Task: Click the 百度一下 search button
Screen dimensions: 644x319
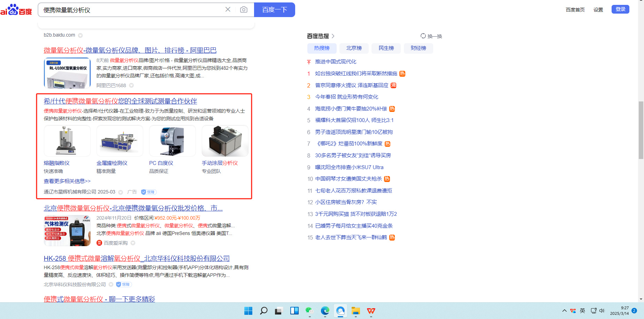Action: coord(274,10)
